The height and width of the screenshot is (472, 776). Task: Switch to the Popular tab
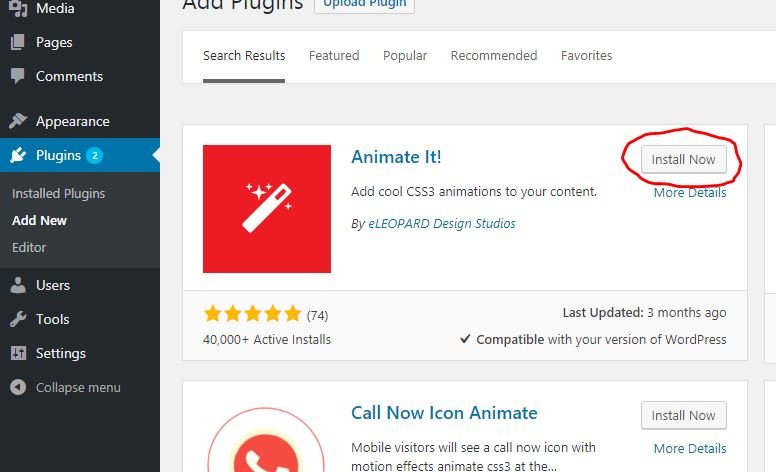pos(405,55)
